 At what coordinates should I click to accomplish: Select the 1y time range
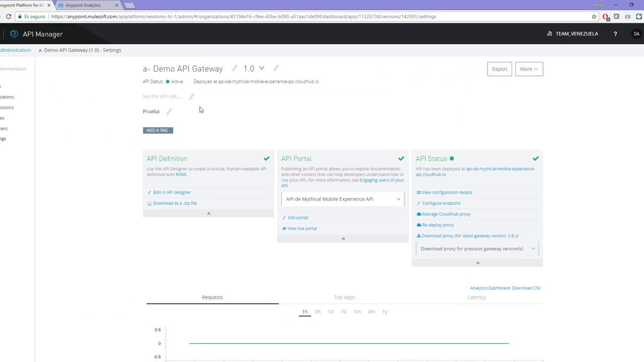tap(385, 312)
